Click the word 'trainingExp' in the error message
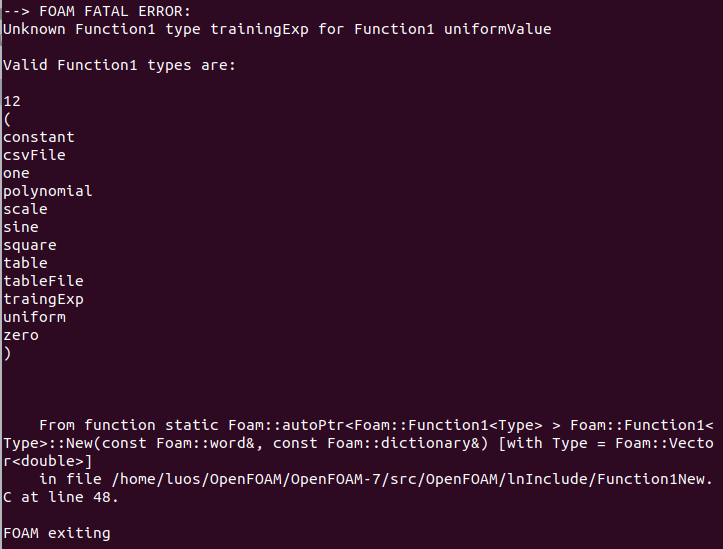723x549 pixels. [x=259, y=29]
